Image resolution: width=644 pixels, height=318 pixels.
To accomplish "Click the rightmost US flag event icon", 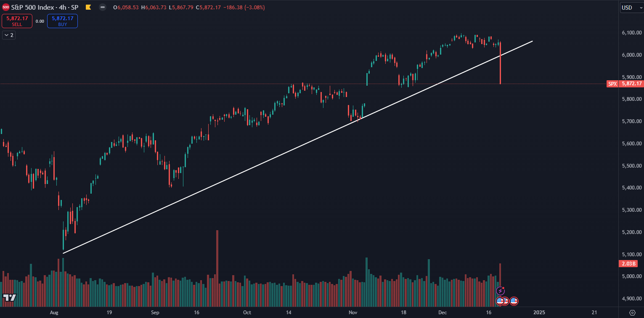I will pos(514,301).
